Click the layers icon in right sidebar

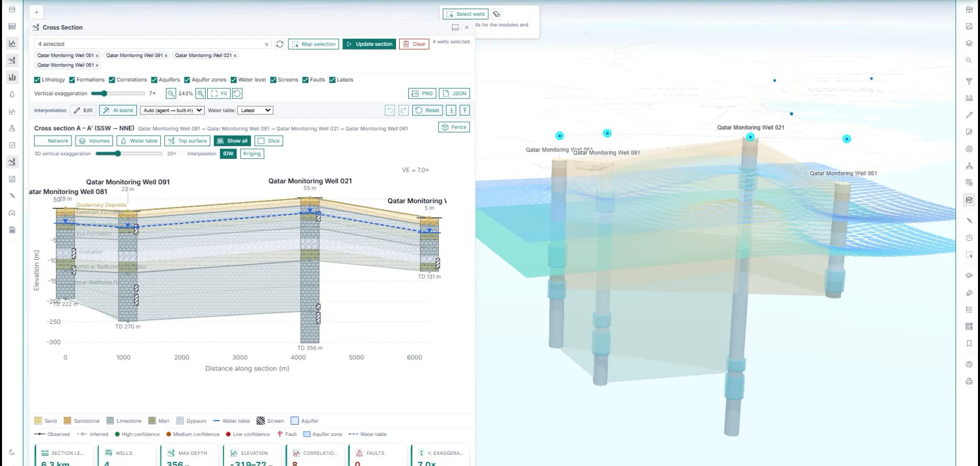point(969,43)
